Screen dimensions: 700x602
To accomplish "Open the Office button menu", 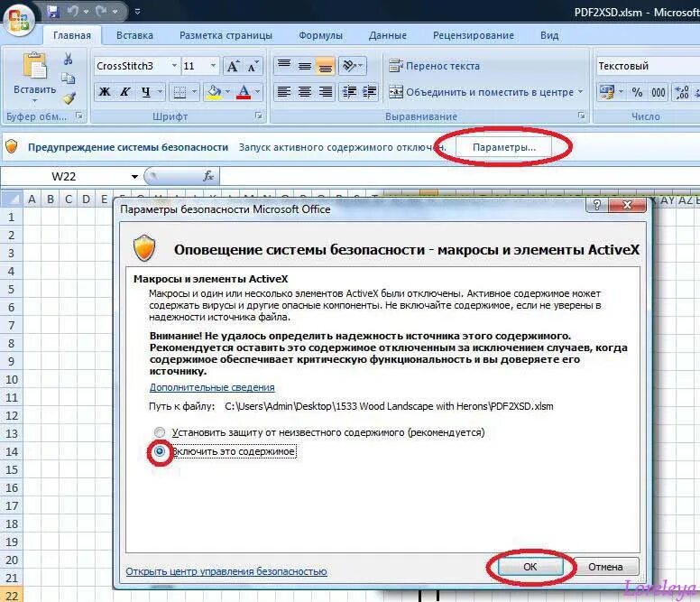I will 19,19.
